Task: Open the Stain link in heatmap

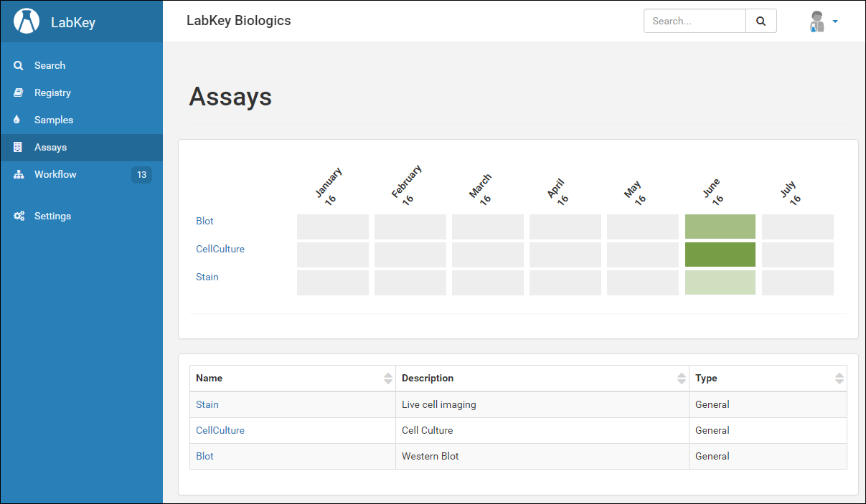Action: [207, 277]
